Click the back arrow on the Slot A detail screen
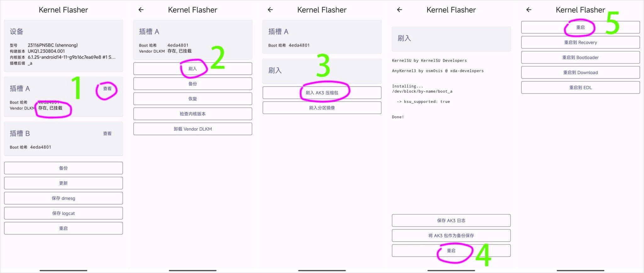The width and height of the screenshot is (644, 273). (x=141, y=10)
